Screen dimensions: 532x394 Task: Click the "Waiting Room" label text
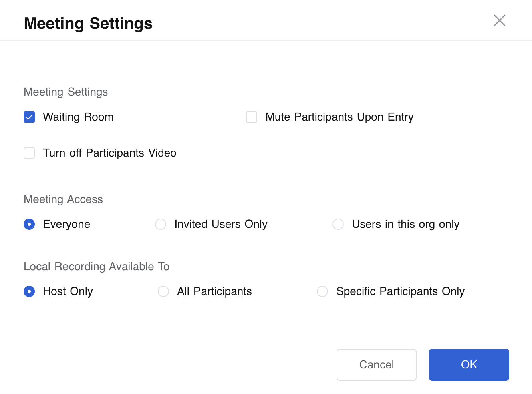tap(78, 117)
